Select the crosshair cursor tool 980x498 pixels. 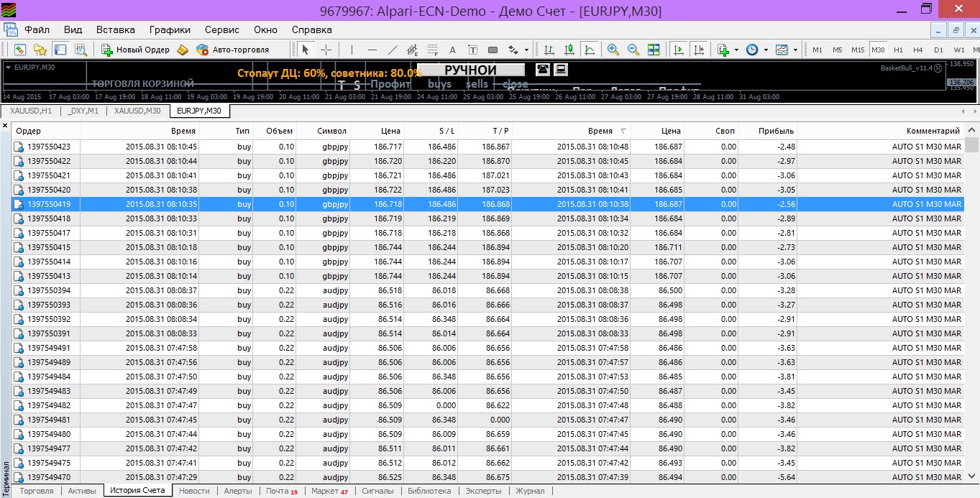tap(326, 50)
